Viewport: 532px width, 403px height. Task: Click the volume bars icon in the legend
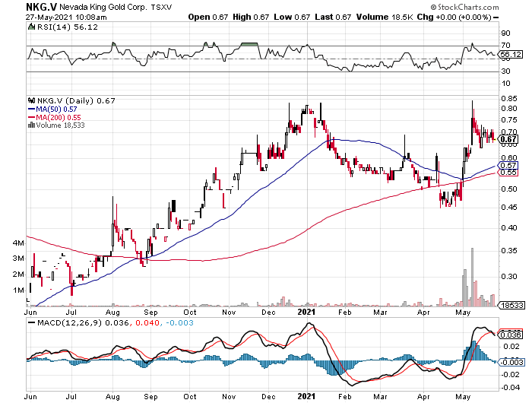32,125
